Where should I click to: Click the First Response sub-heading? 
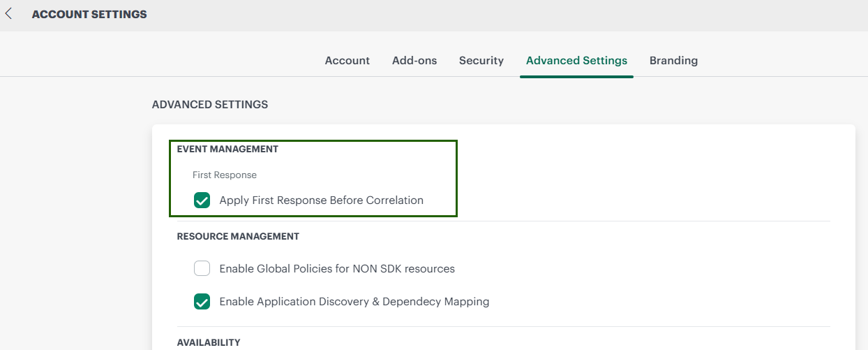(224, 175)
